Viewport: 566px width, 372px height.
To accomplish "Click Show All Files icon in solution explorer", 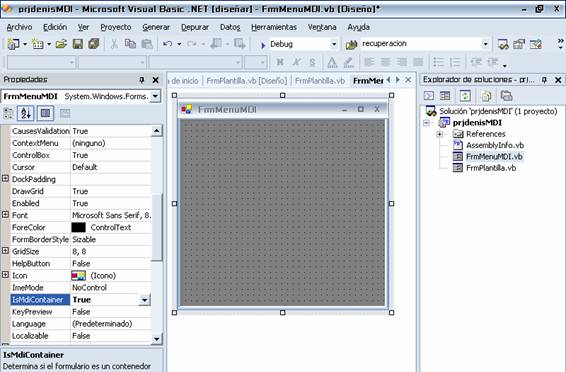I will click(486, 96).
